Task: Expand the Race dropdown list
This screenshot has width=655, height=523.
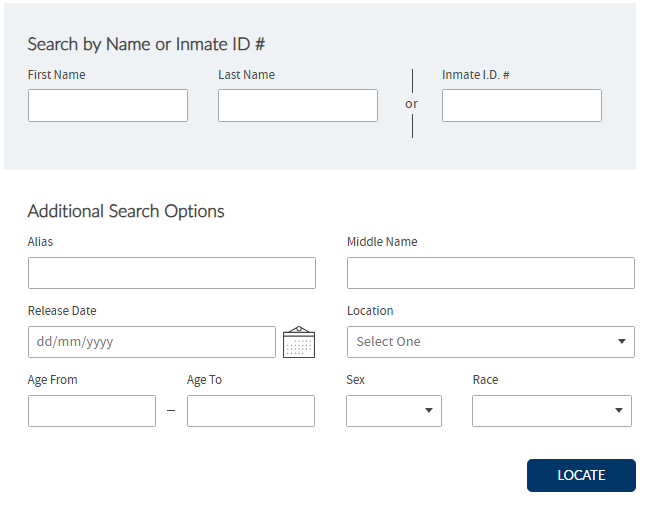Action: (x=551, y=411)
